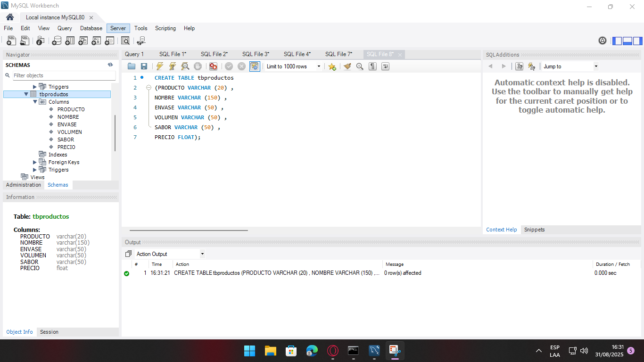The image size is (644, 362).
Task: Toggle auto-commit mode
Action: (x=255, y=66)
